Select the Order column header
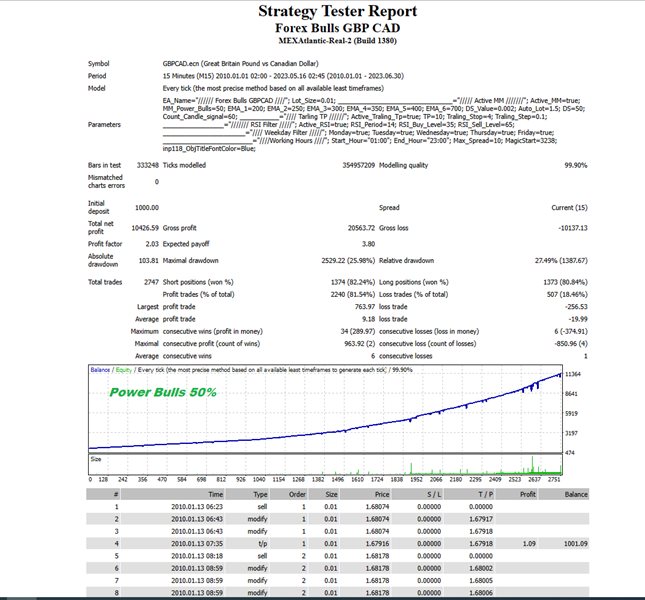 tap(296, 493)
